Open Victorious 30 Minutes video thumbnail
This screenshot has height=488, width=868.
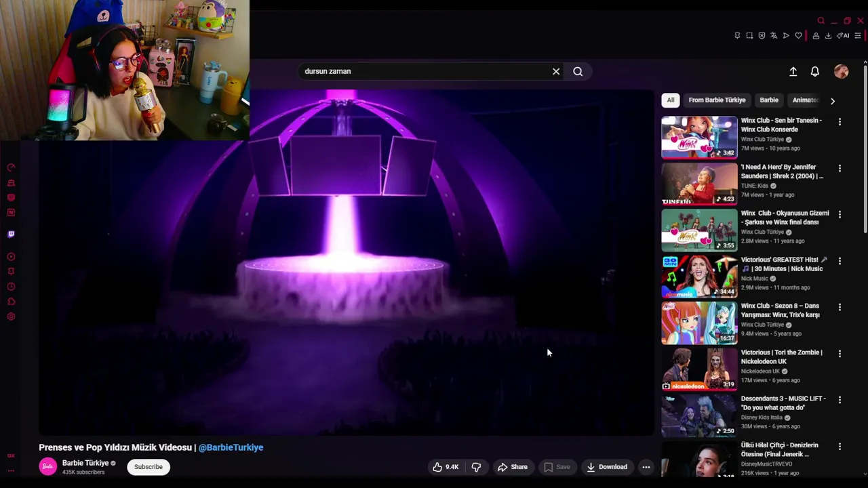[x=699, y=277]
